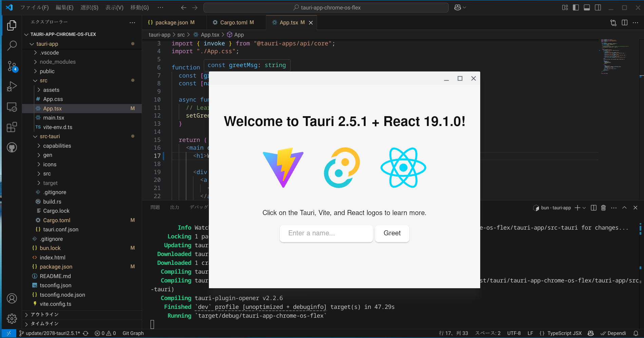Open the Run and Debug view
This screenshot has height=338, width=644.
pyautogui.click(x=12, y=86)
